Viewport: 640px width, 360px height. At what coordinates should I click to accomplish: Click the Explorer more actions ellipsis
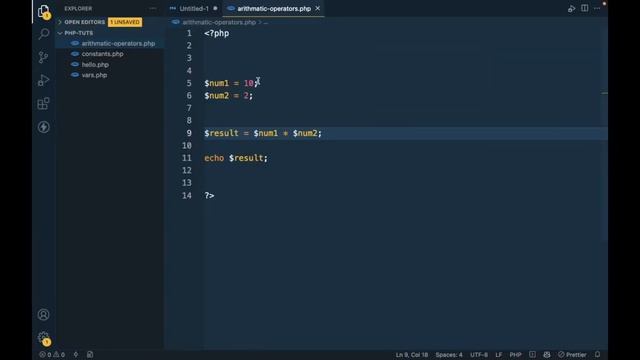[153, 9]
